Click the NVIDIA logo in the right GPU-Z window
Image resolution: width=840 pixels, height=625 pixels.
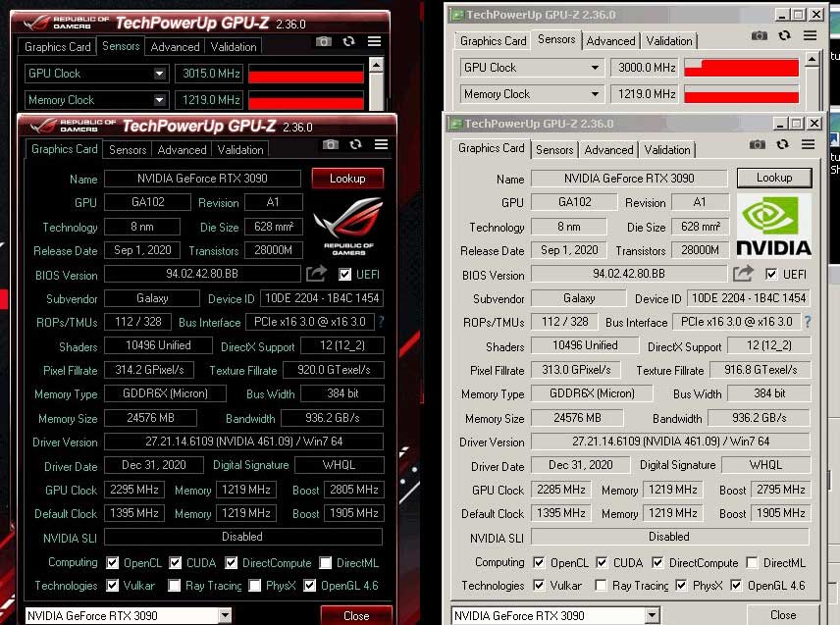[x=773, y=224]
